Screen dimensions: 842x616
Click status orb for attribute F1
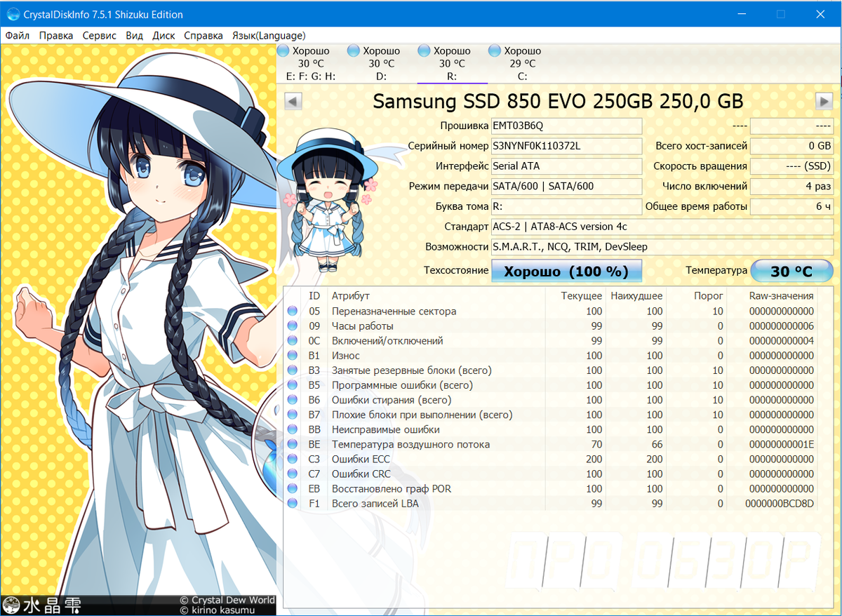tap(293, 503)
